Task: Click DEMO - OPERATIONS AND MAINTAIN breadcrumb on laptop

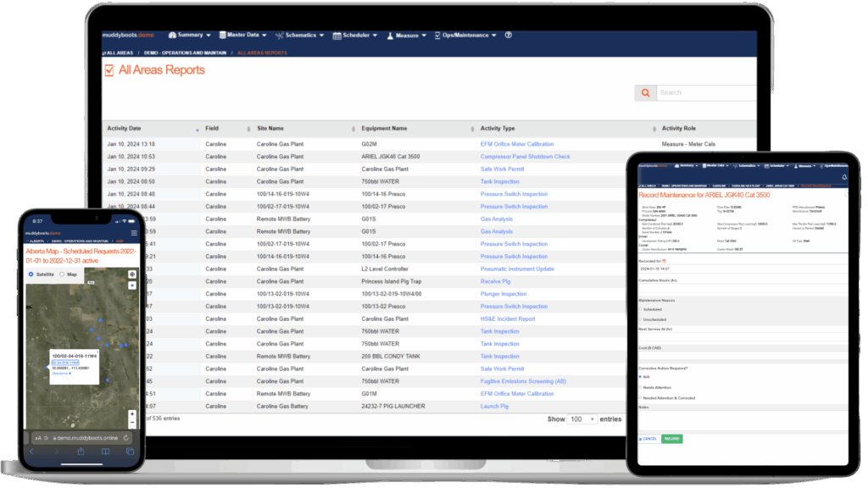Action: [185, 53]
